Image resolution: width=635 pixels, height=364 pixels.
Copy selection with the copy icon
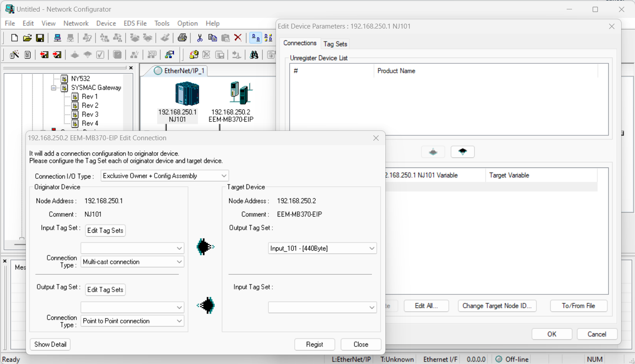(213, 38)
